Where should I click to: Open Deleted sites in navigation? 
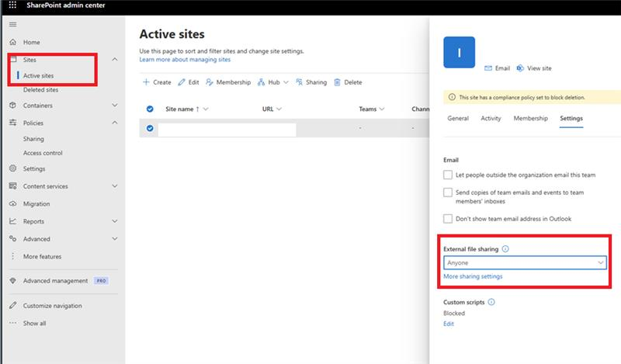pyautogui.click(x=40, y=90)
